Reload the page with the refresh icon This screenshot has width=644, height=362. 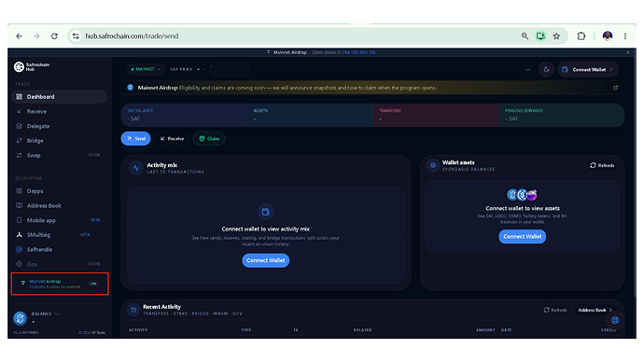coord(54,36)
